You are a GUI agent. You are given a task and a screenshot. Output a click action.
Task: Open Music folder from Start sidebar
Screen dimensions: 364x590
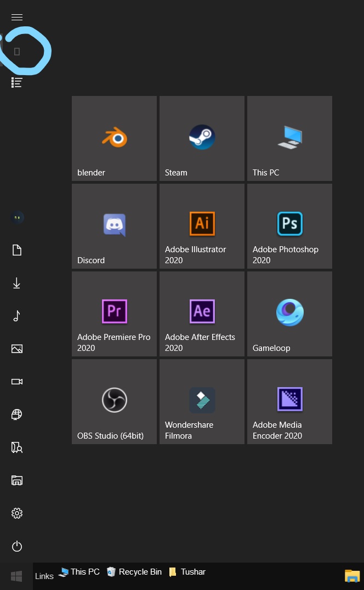click(17, 316)
